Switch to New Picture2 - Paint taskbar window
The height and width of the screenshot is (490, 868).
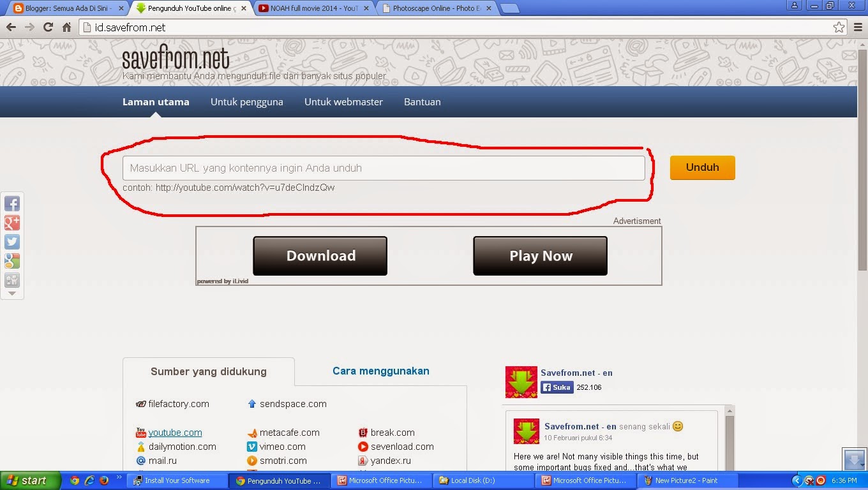click(x=687, y=480)
